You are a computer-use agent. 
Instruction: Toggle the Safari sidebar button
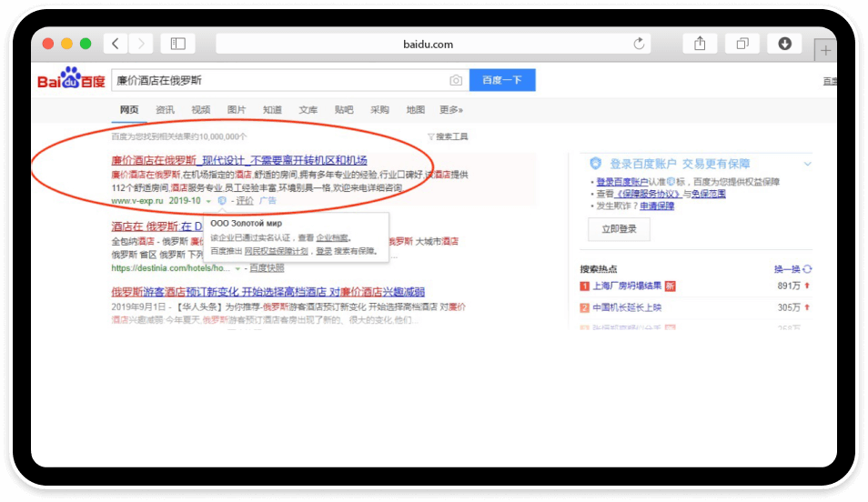click(x=177, y=44)
